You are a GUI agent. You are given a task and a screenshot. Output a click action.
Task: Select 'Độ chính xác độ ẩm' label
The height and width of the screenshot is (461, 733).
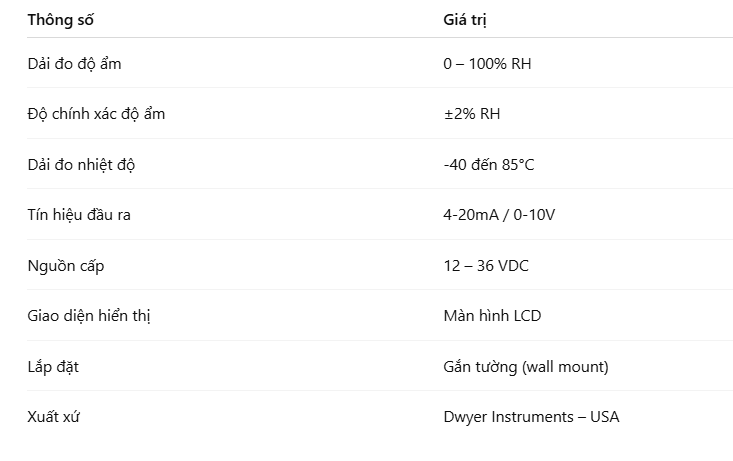(x=96, y=114)
